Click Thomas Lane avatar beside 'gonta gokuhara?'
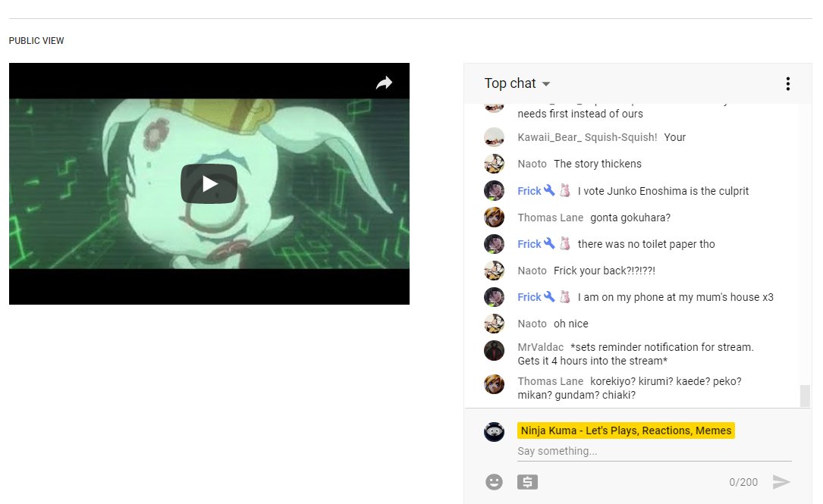This screenshot has height=504, width=823. [494, 217]
